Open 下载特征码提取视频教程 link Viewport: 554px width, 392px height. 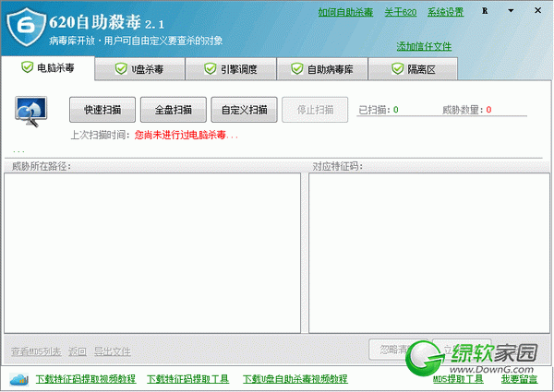[86, 379]
